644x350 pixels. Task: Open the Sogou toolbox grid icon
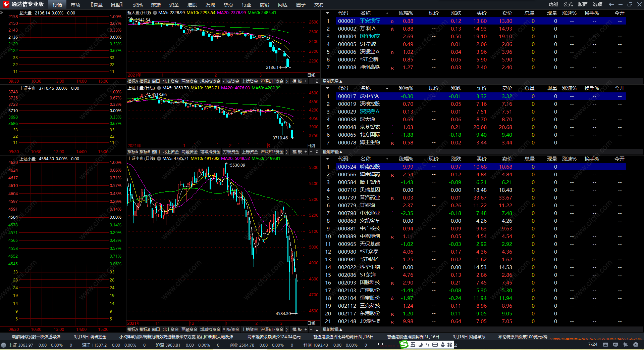pos(450,345)
